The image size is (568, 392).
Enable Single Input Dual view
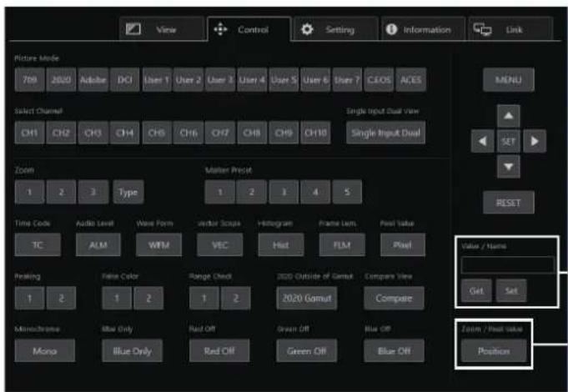pos(386,133)
